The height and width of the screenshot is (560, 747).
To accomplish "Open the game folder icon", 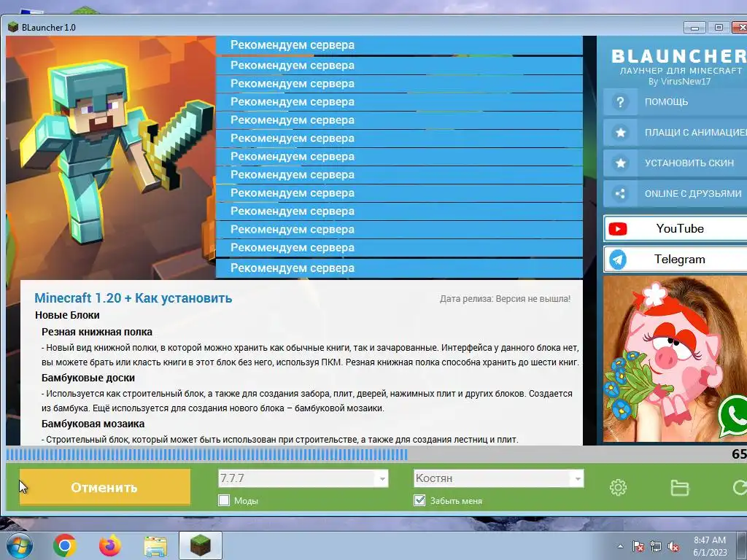I will (679, 487).
